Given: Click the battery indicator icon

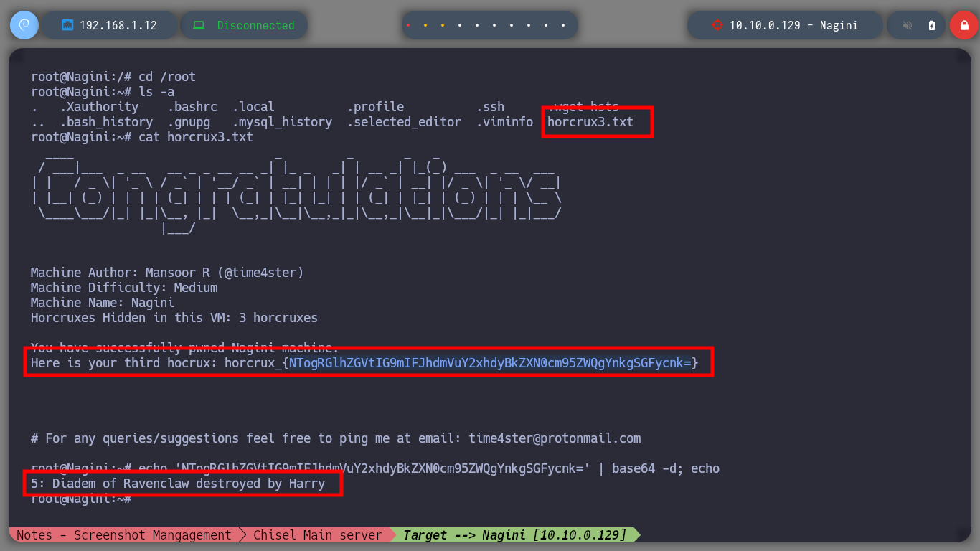Looking at the screenshot, I should pos(932,25).
